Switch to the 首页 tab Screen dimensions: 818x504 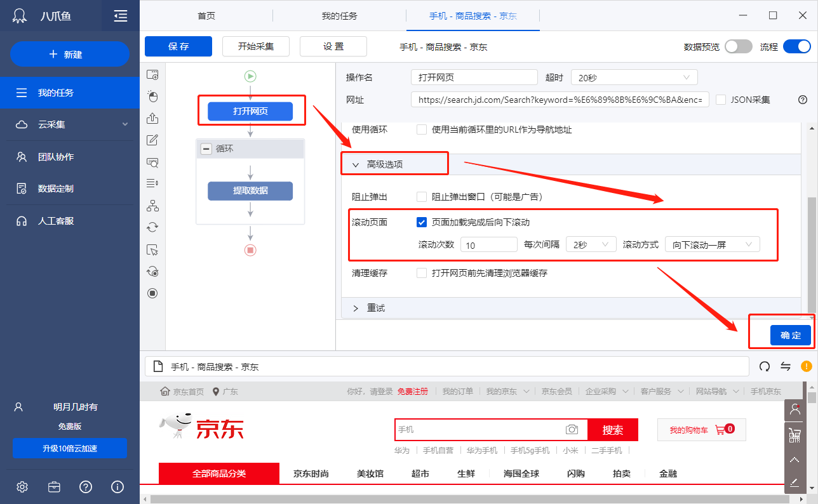pos(206,16)
